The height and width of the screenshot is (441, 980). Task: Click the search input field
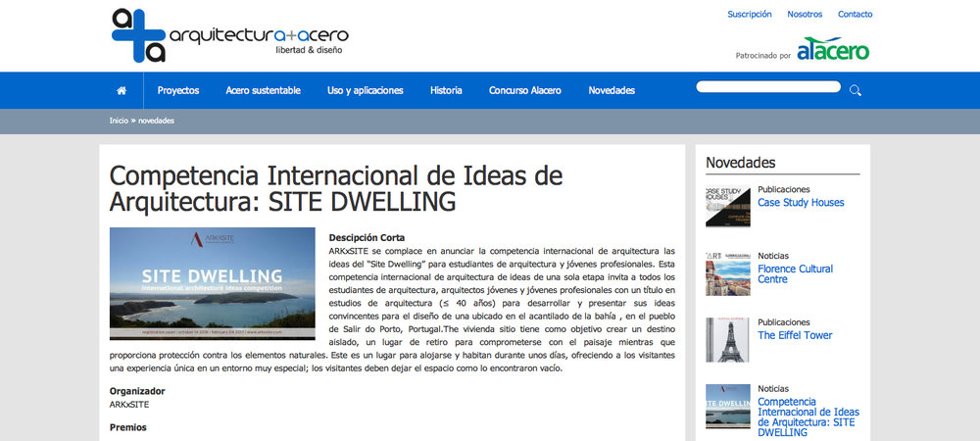[x=767, y=87]
